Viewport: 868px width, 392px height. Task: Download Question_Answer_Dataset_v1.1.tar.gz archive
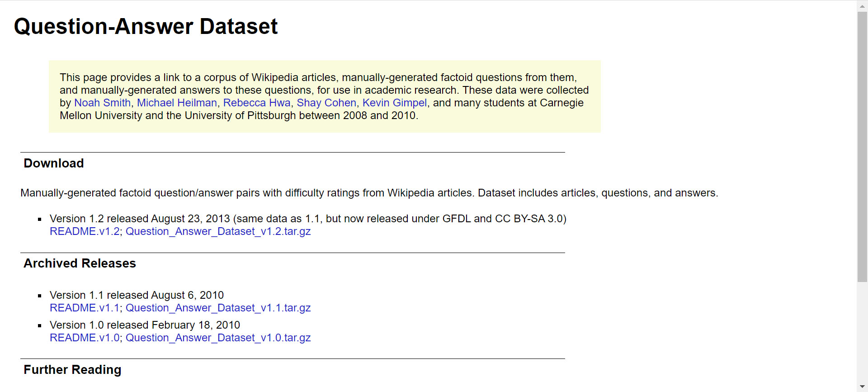(x=218, y=308)
